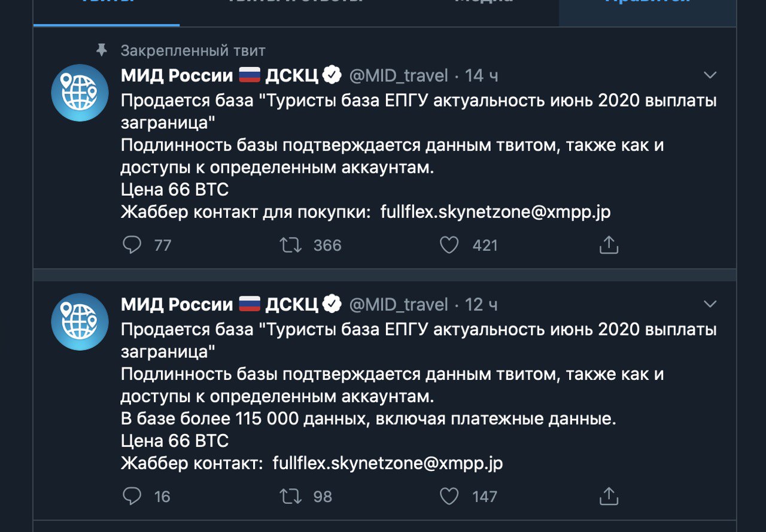The width and height of the screenshot is (766, 532).
Task: Share the second tweet posted 12 ч ago
Action: click(x=609, y=495)
